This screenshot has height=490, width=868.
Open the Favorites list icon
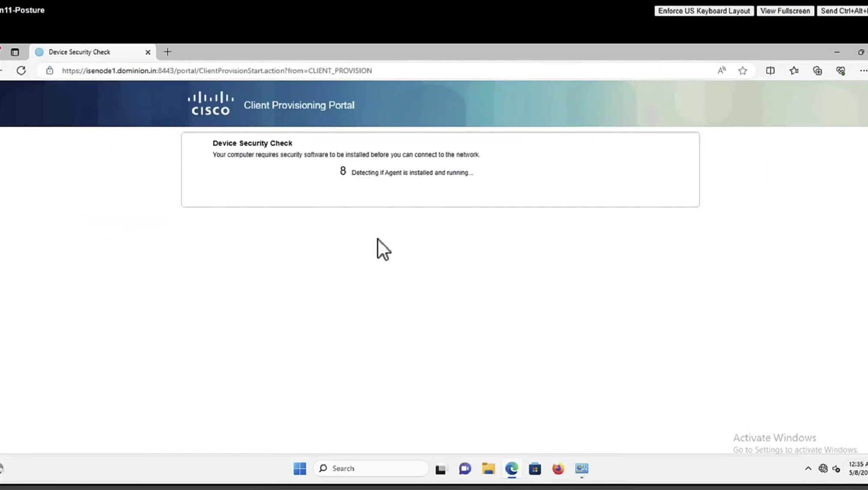point(794,71)
